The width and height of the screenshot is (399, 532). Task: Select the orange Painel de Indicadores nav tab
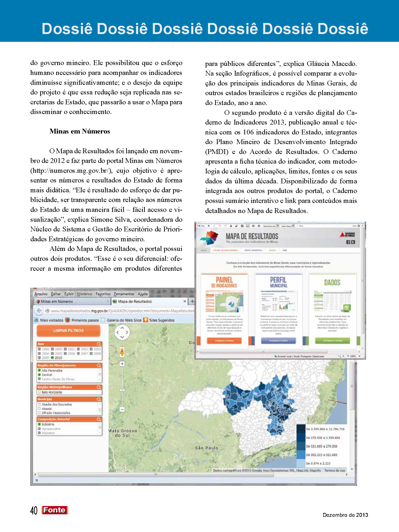coord(226,250)
